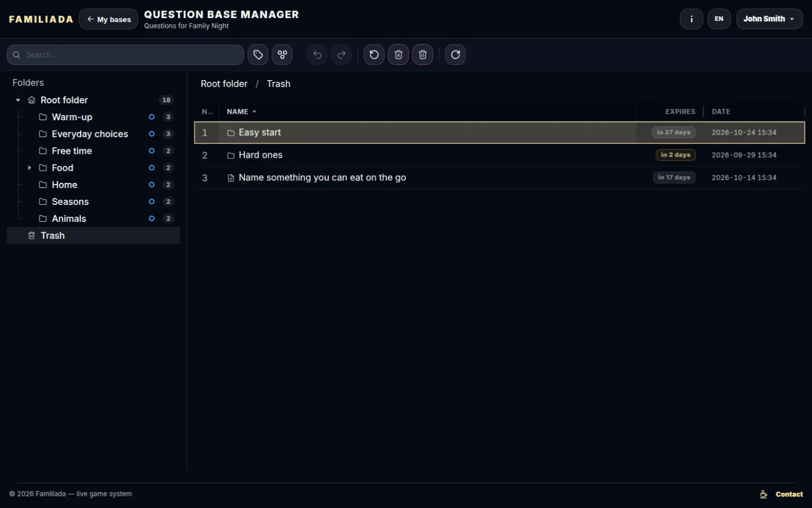
Task: Click the plain trash can icon
Action: (x=423, y=55)
